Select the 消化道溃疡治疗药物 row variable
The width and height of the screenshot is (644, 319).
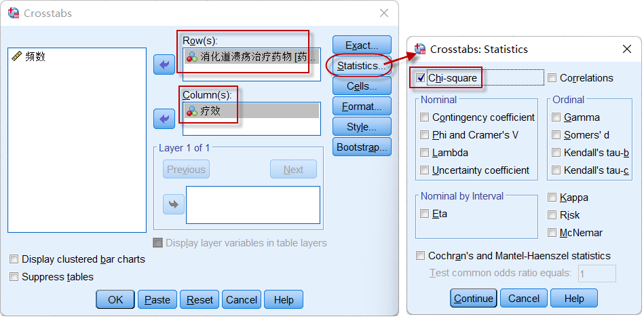tap(251, 56)
